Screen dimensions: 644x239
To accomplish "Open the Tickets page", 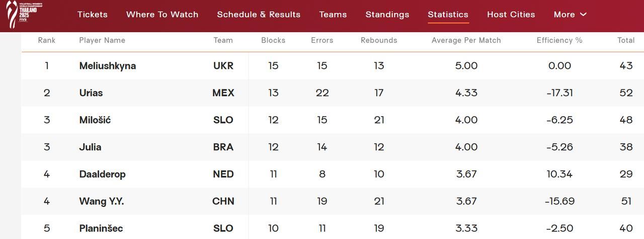I will pos(93,15).
